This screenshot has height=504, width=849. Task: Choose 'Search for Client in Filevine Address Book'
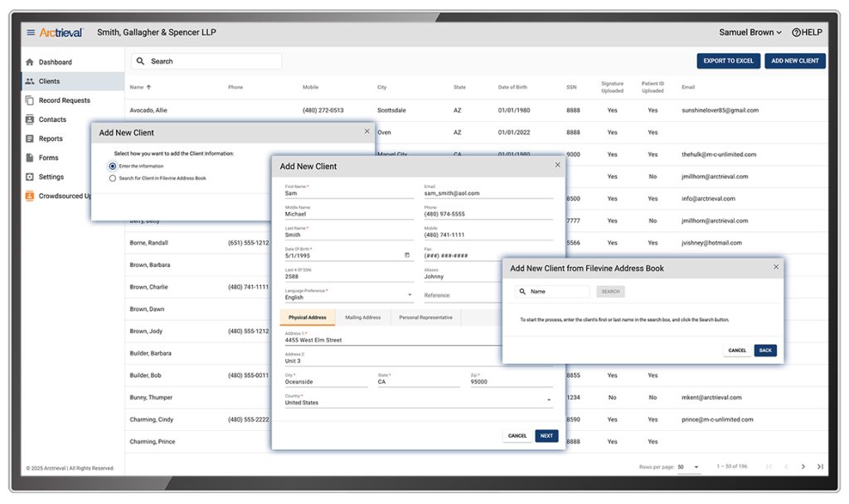[x=113, y=178]
